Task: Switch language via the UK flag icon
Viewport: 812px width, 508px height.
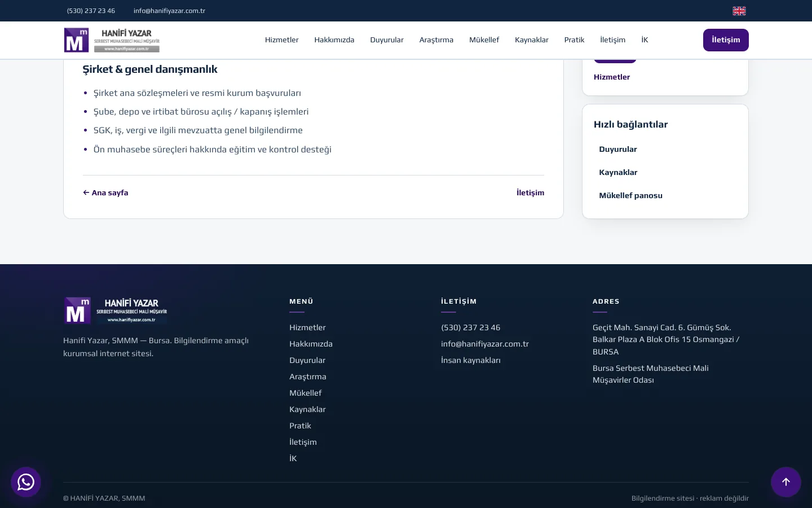Action: pos(739,11)
